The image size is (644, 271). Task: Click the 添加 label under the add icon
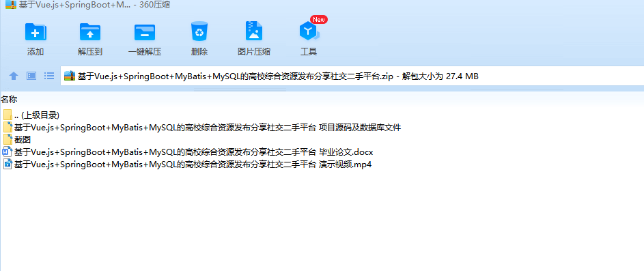click(x=36, y=52)
